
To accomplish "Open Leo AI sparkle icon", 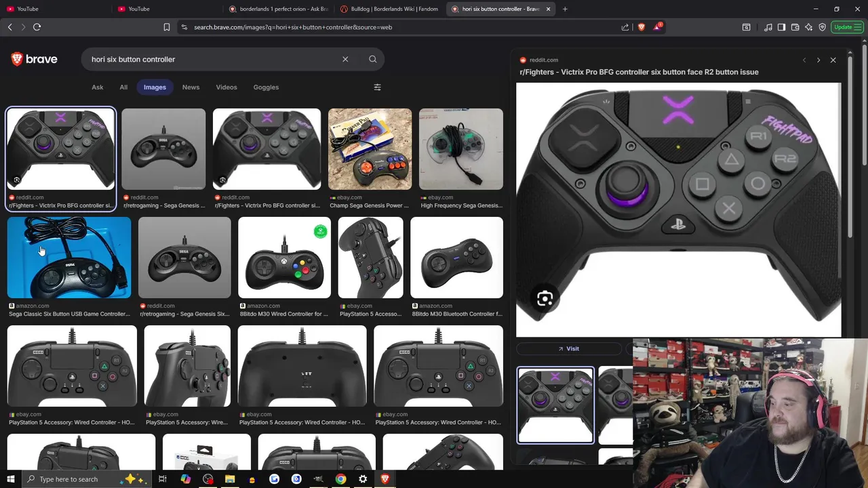I will click(x=808, y=27).
